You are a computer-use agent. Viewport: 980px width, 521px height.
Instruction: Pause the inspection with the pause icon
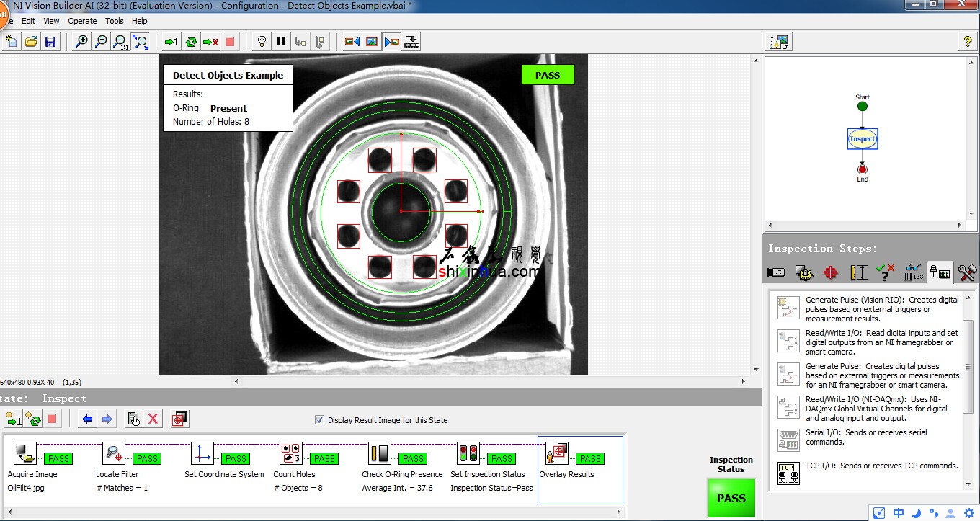[281, 42]
